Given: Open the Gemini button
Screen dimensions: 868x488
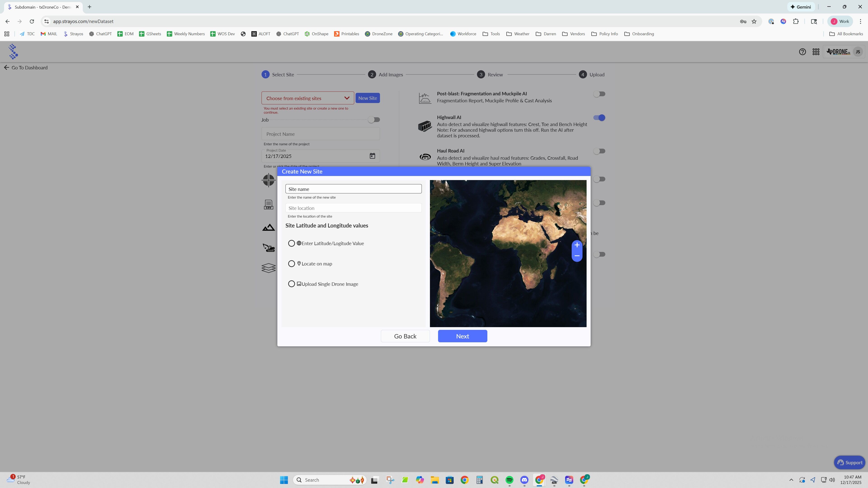Looking at the screenshot, I should tap(801, 7).
